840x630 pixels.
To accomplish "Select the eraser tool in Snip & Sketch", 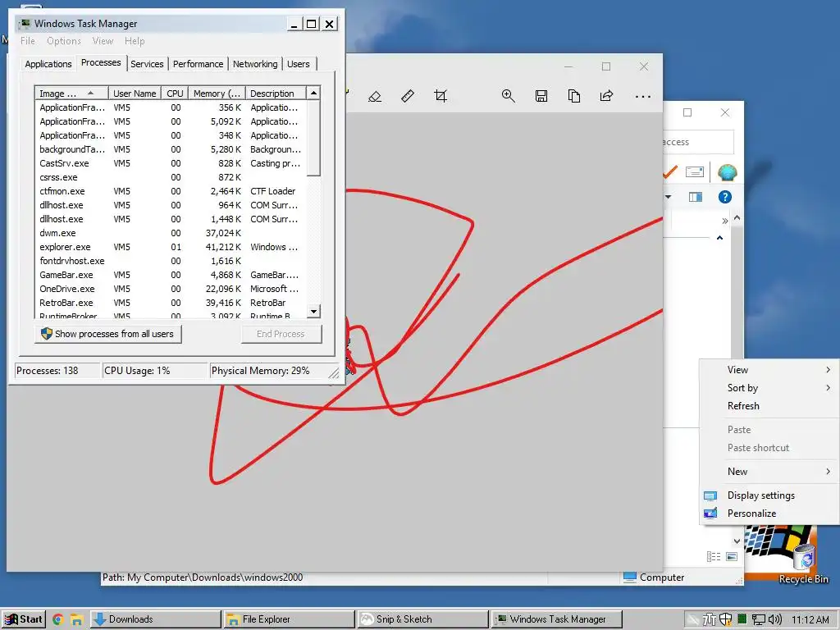I will (x=375, y=97).
